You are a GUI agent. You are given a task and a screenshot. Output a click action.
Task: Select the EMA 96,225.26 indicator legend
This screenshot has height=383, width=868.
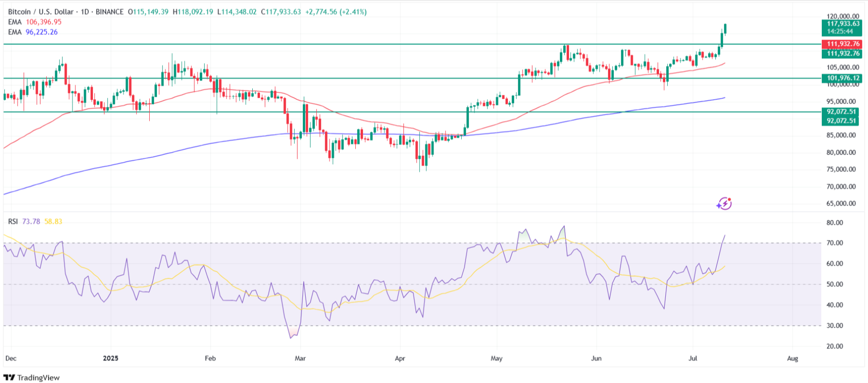33,32
